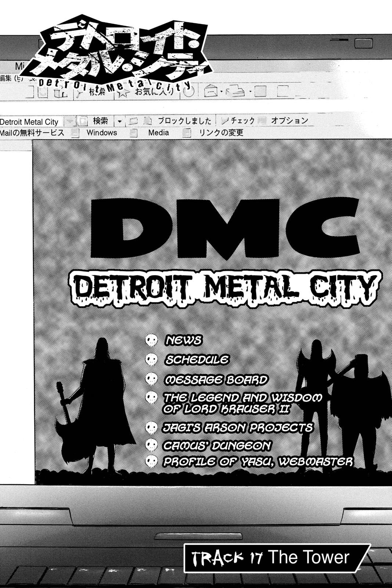The height and width of the screenshot is (588, 392).
Task: Open the News page link
Action: pyautogui.click(x=183, y=340)
